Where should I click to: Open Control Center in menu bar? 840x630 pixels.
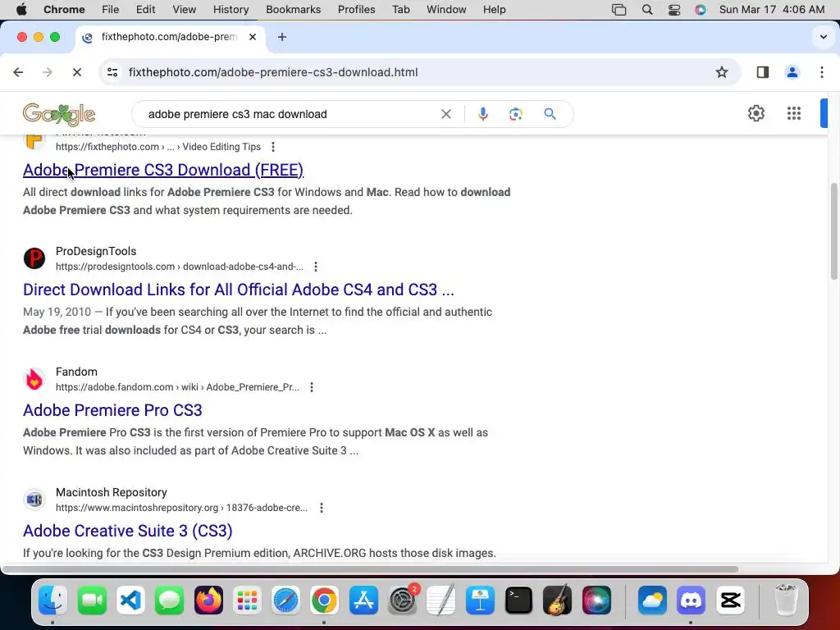pos(673,10)
